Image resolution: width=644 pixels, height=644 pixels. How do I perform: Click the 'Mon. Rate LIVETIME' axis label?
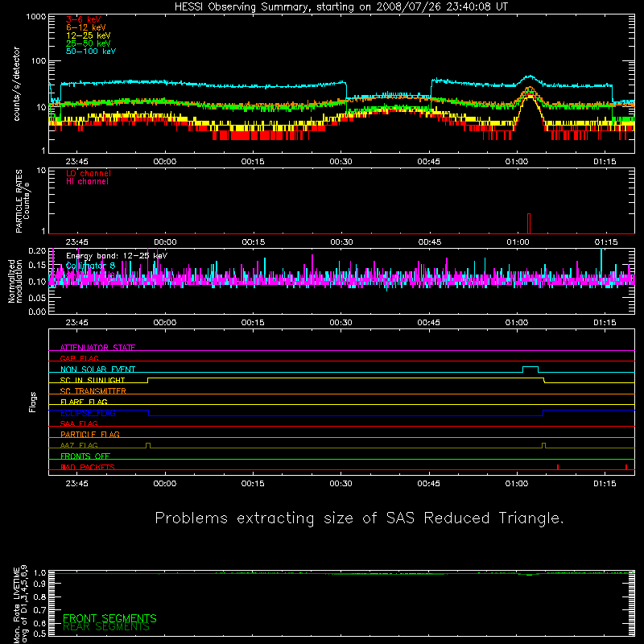(16, 605)
